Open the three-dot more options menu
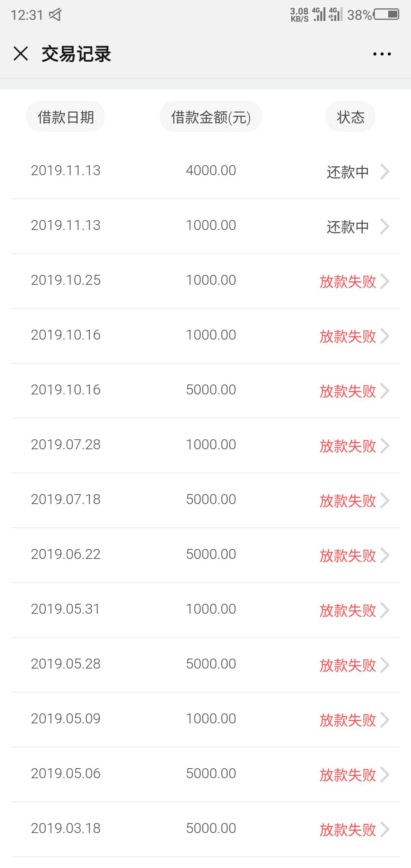 [x=382, y=54]
